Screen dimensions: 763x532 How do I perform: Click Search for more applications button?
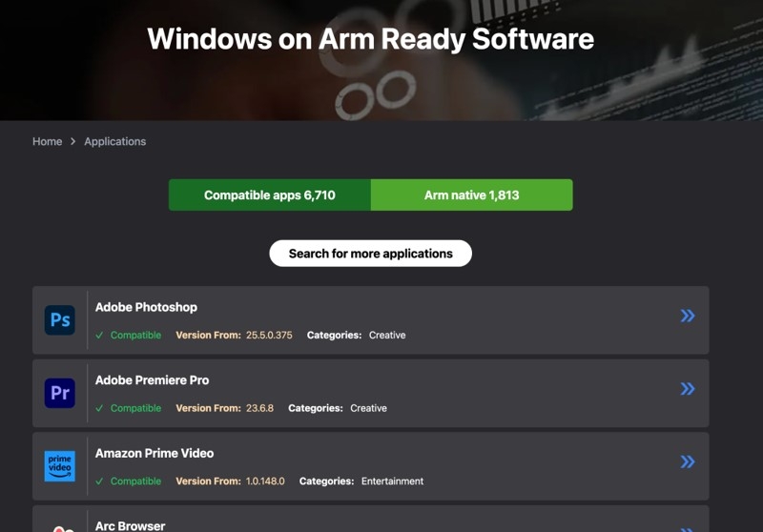pos(371,254)
